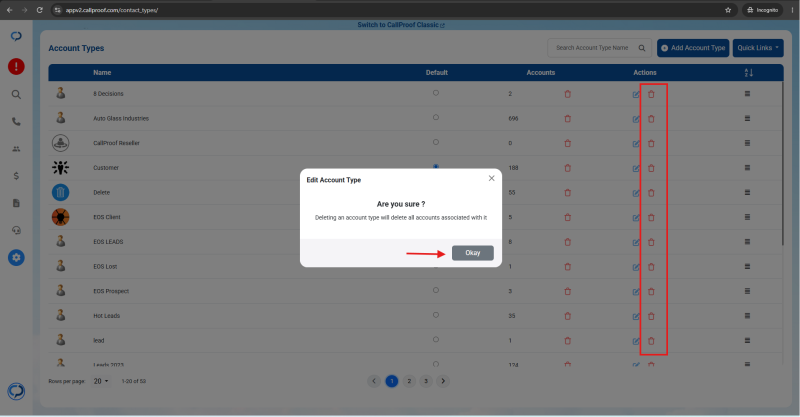Click the magnifier icon in the search box
The width and height of the screenshot is (800, 417).
642,48
